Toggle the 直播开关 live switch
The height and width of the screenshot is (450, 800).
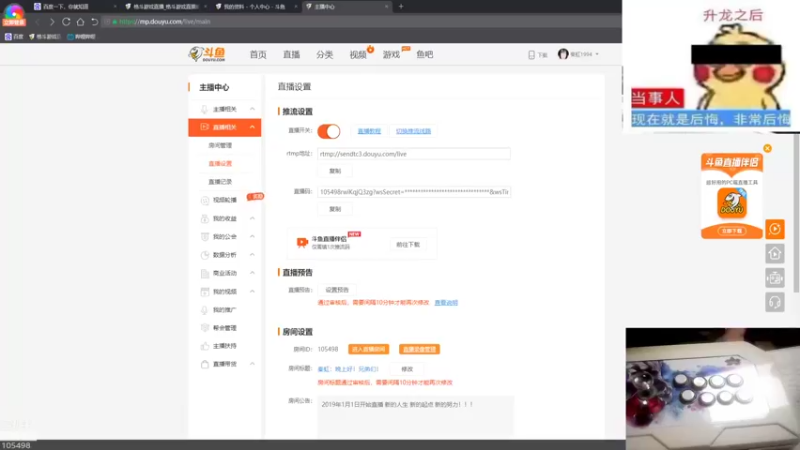(x=329, y=131)
